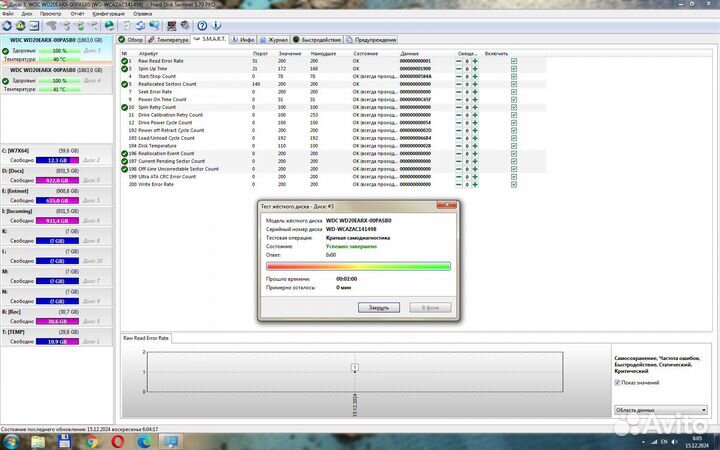Select the 'Off-Line Uncorrectable Sector Count' row
Viewport: 720px width, 450px height.
(x=333, y=169)
